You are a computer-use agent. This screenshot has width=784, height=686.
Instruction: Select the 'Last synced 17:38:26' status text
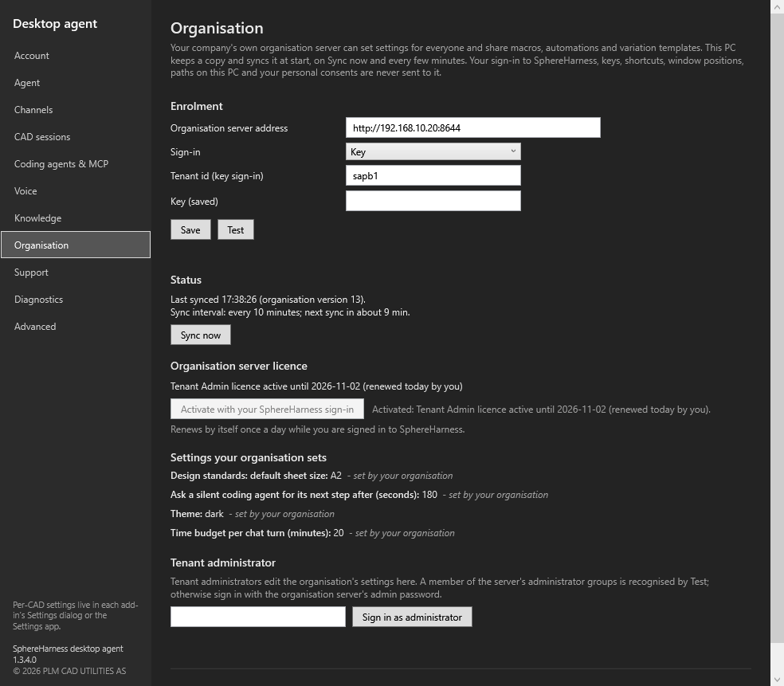point(268,300)
